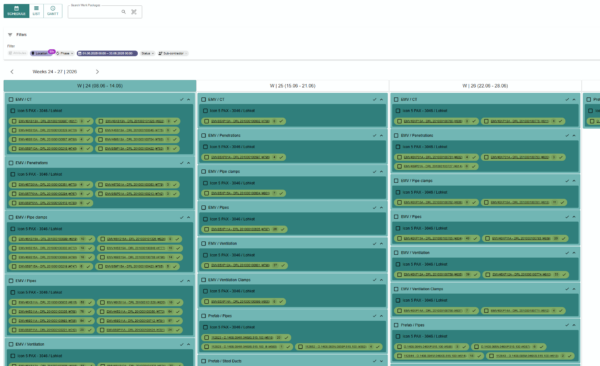The height and width of the screenshot is (366, 600).
Task: Click the checkmark icon on the Week 24 EMV / CT header
Action: (x=181, y=100)
